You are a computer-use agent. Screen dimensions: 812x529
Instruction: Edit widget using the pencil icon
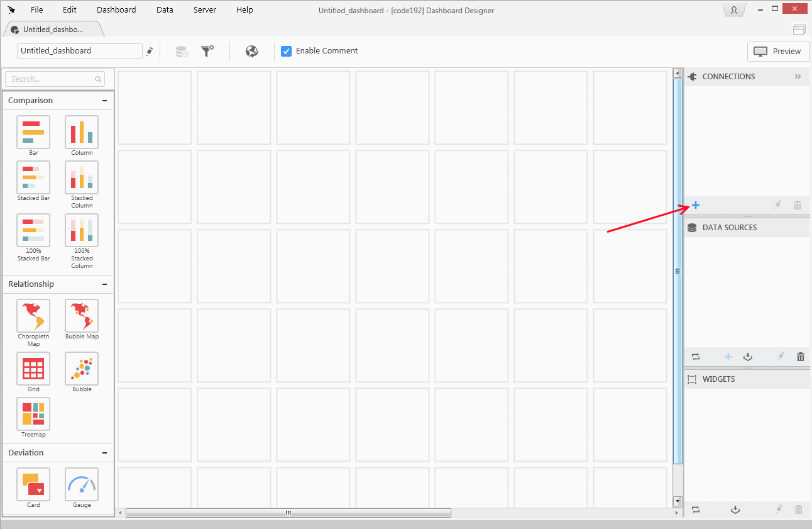pos(779,510)
